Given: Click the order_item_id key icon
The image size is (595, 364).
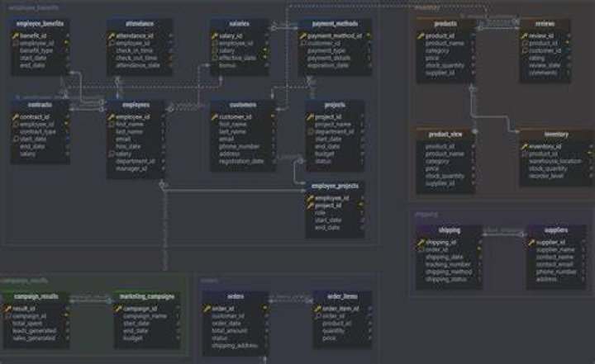Looking at the screenshot, I should point(318,309).
